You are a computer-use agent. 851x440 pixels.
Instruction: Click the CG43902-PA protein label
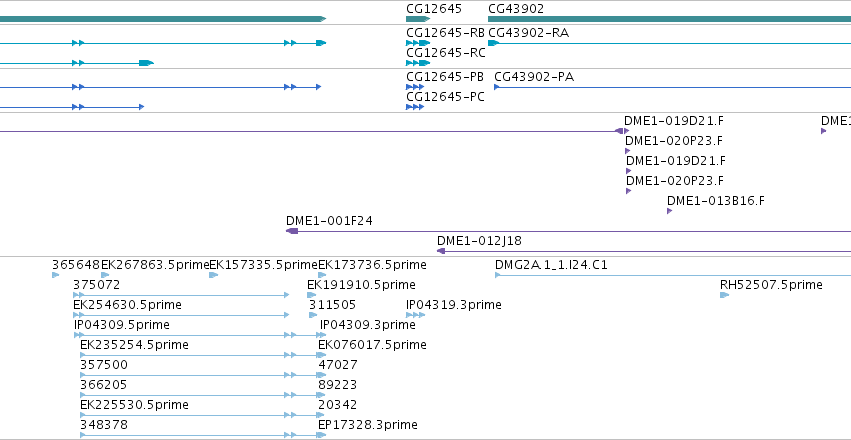point(534,77)
